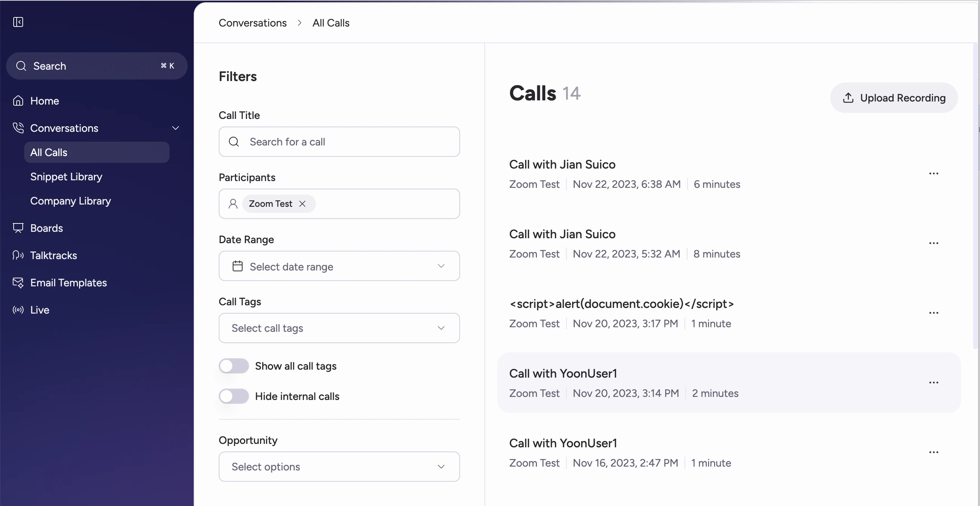This screenshot has width=980, height=506.
Task: Open Select options under Opportunity
Action: (x=339, y=466)
